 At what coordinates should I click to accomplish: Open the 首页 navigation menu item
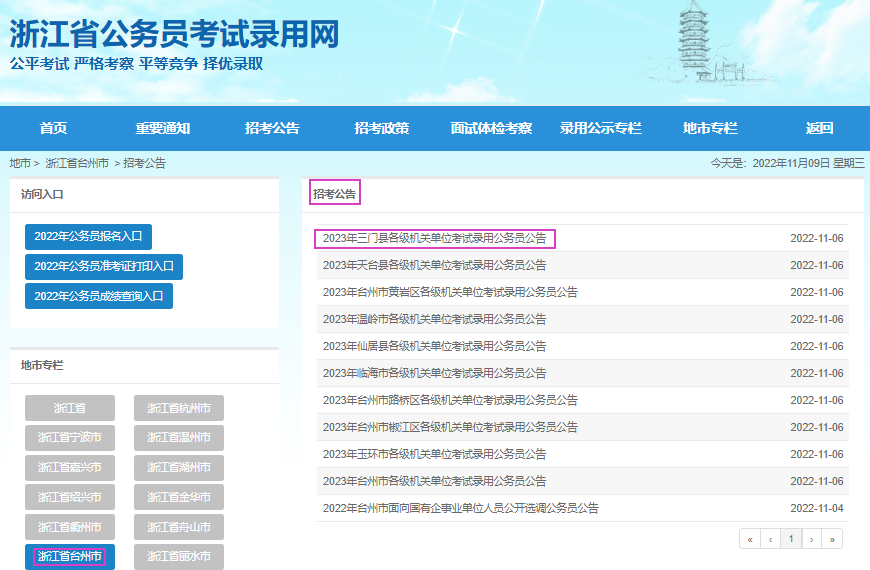pyautogui.click(x=53, y=128)
